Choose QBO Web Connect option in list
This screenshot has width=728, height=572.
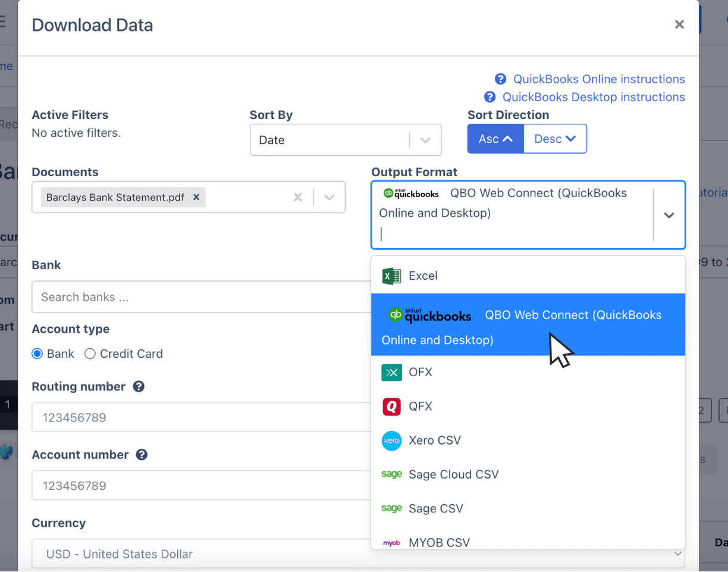pos(528,324)
